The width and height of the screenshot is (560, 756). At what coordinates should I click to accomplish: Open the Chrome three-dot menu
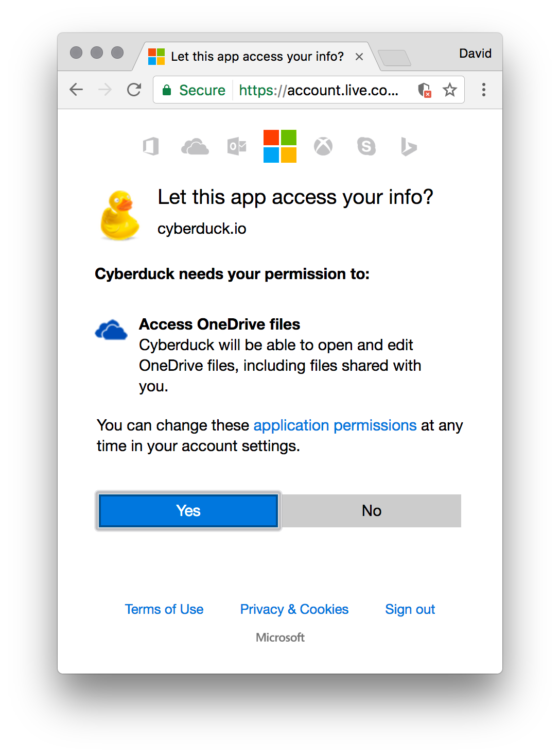click(x=483, y=90)
